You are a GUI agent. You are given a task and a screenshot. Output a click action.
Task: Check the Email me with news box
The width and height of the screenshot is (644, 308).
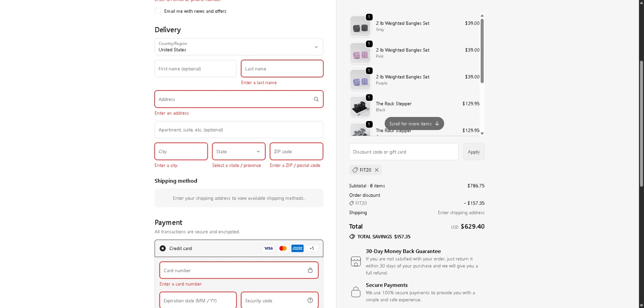click(158, 11)
